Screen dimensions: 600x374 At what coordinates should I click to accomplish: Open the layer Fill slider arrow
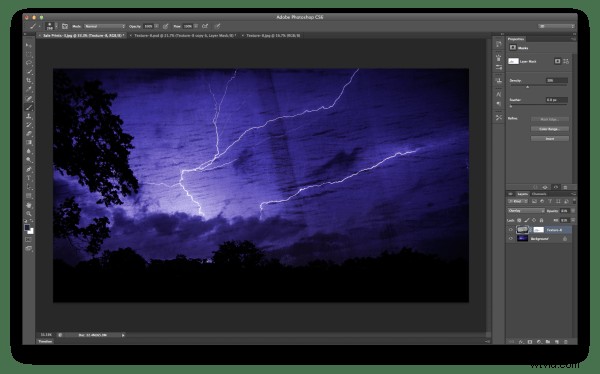[x=573, y=220]
